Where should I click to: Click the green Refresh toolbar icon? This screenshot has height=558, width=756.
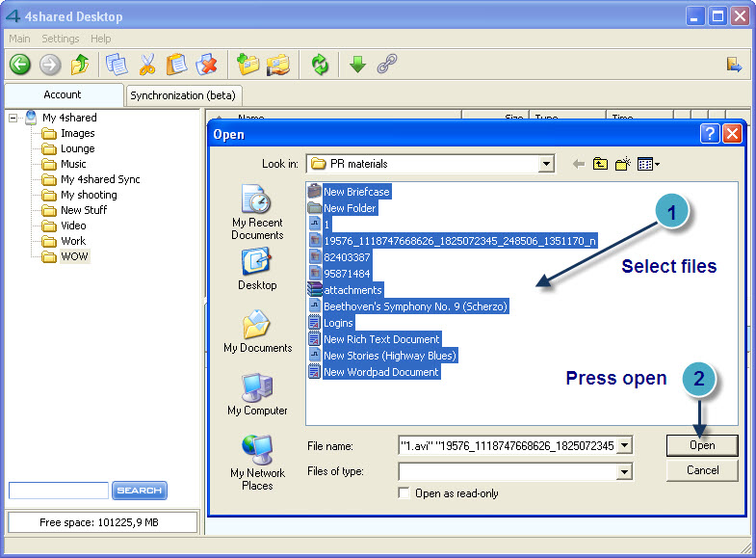coord(320,65)
